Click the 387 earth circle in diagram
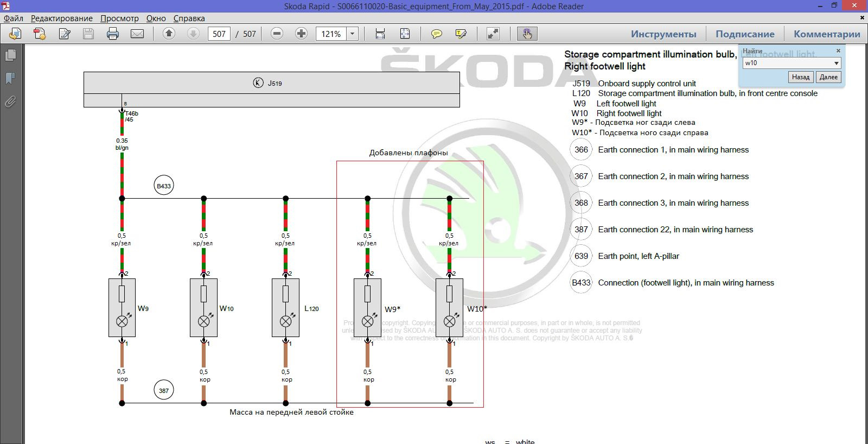The height and width of the screenshot is (444, 868). [164, 390]
